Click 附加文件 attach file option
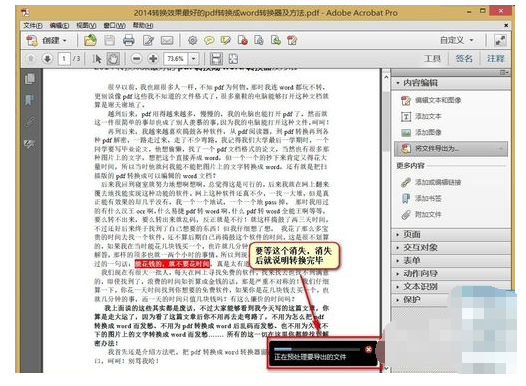Screen dimensions: 526x386 click(x=421, y=215)
